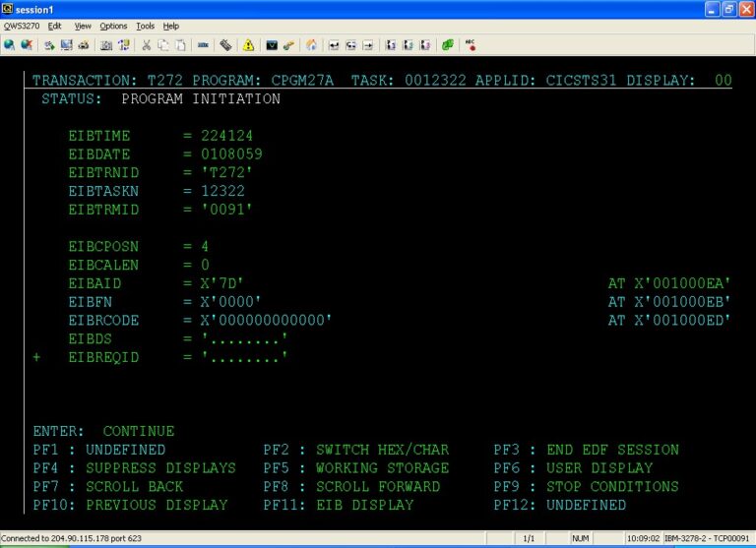
Task: Click the printer icon in toolbar
Action: click(x=84, y=44)
